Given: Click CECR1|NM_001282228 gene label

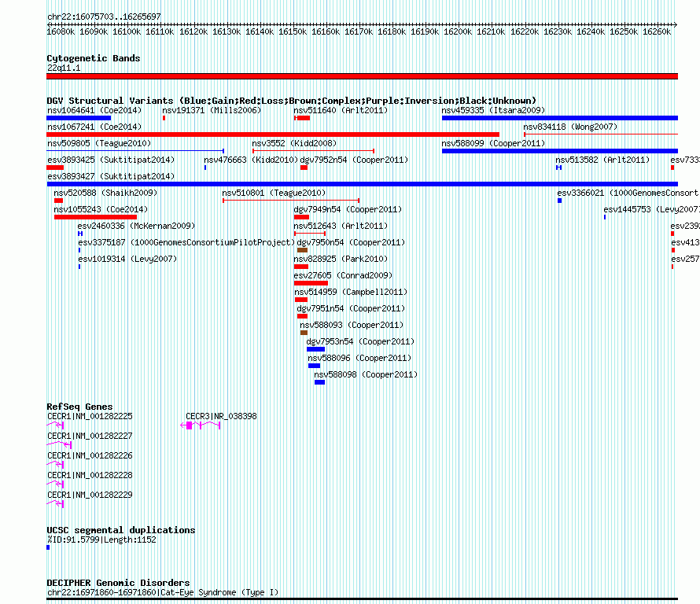Looking at the screenshot, I should click(90, 475).
